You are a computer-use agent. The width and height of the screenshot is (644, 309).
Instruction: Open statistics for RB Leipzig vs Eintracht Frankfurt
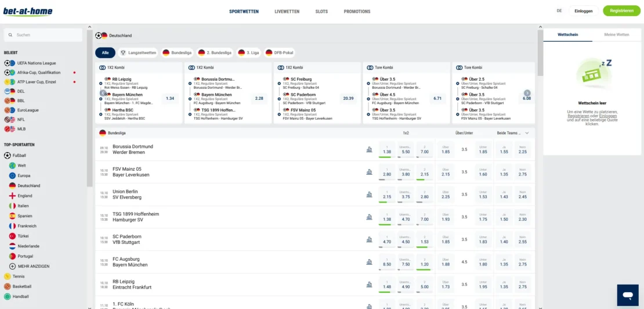pyautogui.click(x=369, y=285)
